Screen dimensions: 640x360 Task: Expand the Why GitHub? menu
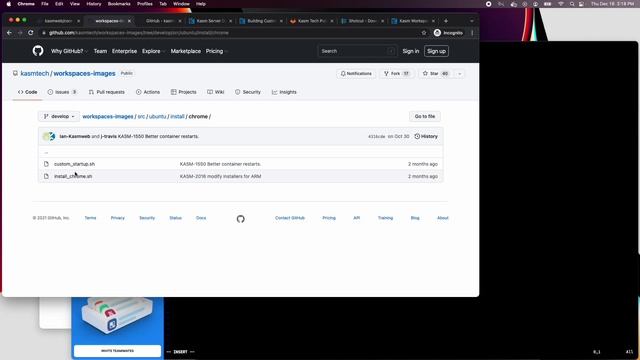(69, 51)
